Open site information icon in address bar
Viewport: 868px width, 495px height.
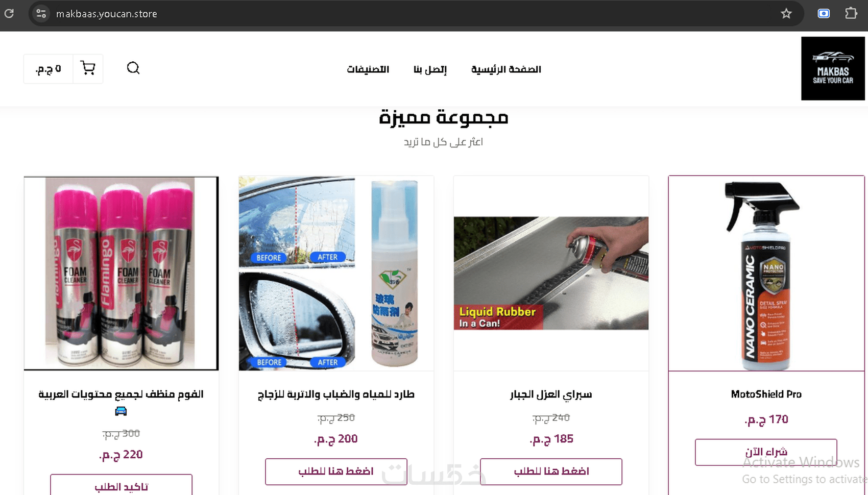(41, 14)
